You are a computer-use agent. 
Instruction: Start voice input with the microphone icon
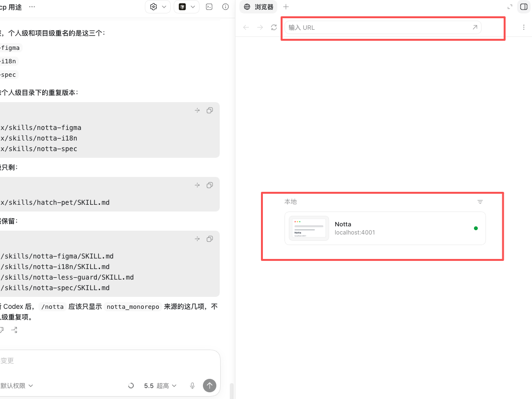tap(192, 386)
